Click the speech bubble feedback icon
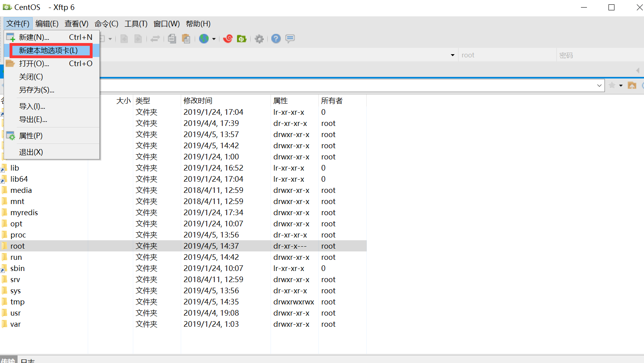644x363 pixels. (x=290, y=39)
